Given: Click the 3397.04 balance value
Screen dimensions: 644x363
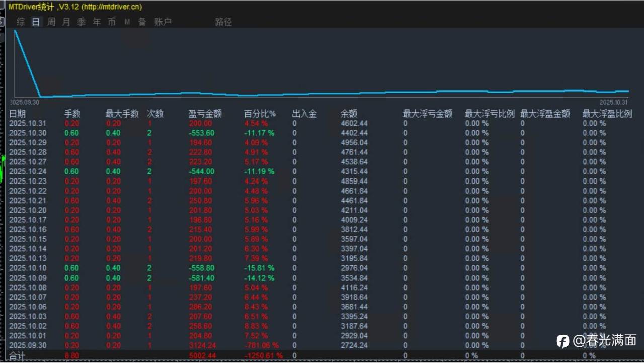Looking at the screenshot, I should (x=354, y=249).
